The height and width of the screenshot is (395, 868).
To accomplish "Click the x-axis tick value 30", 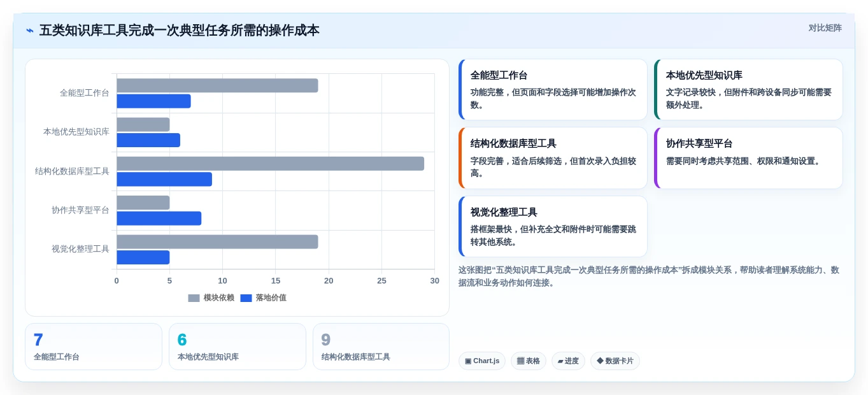I will [434, 281].
